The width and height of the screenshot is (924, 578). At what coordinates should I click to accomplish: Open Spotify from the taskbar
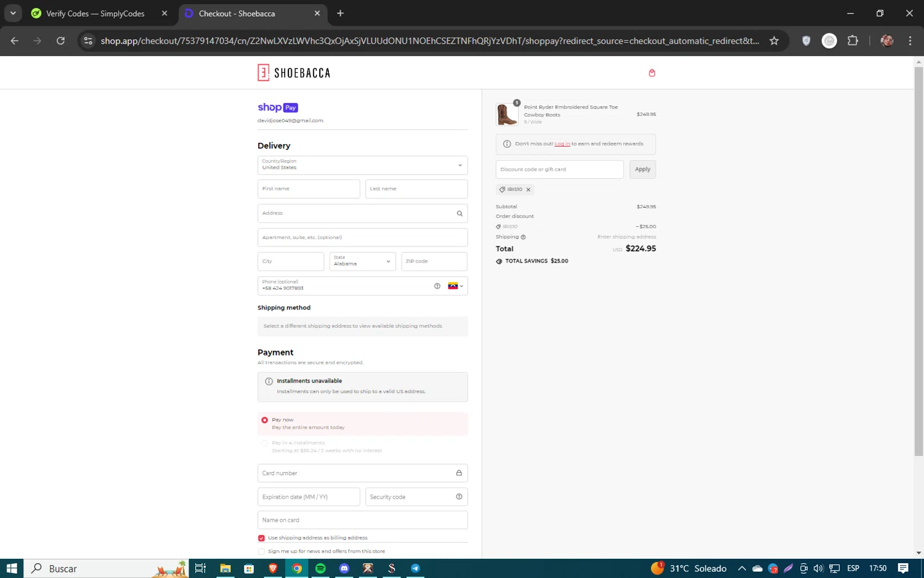[x=320, y=568]
